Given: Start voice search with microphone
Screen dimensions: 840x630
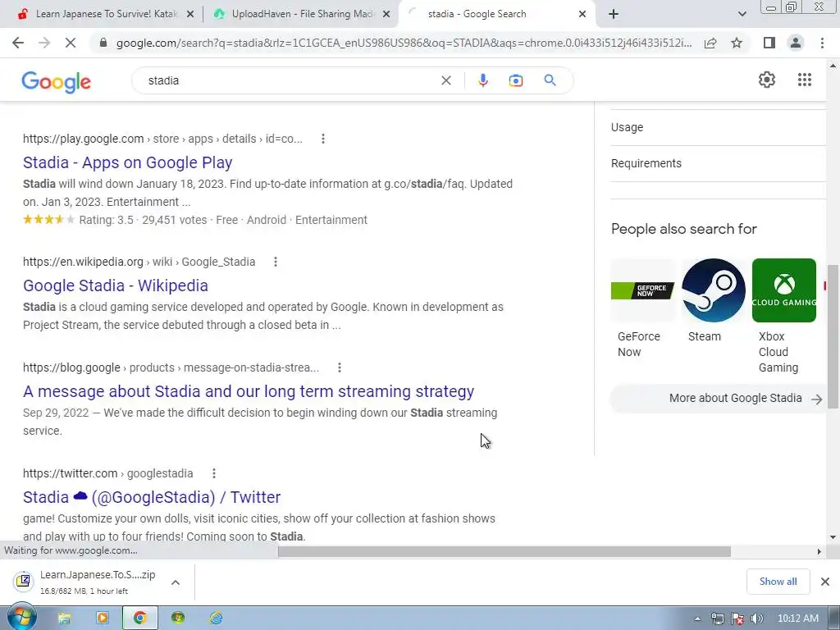Looking at the screenshot, I should coord(482,80).
